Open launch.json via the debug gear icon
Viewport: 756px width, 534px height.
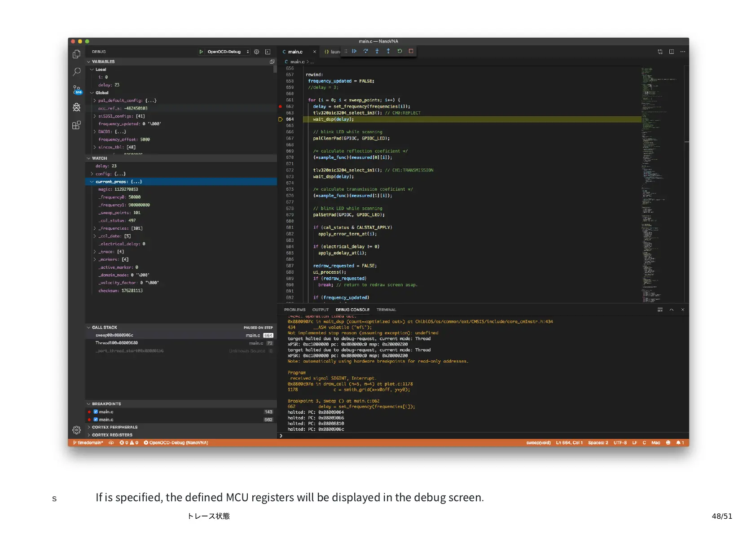(x=257, y=52)
